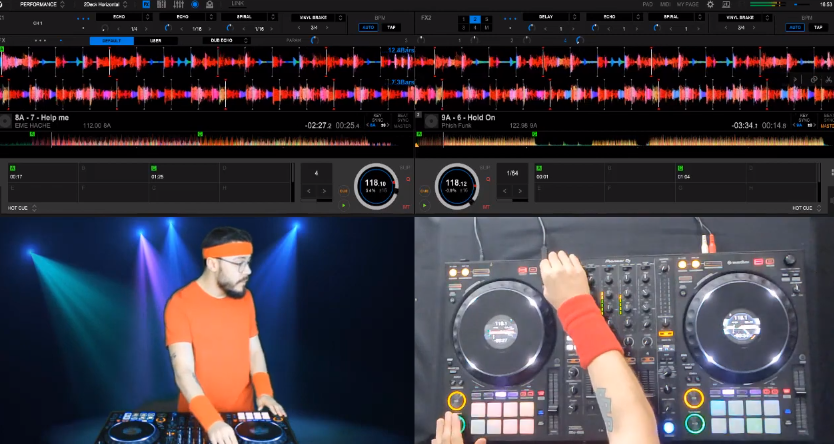This screenshot has width=834, height=444.
Task: Toggle deck 1 master tempo MT
Action: coord(407,207)
